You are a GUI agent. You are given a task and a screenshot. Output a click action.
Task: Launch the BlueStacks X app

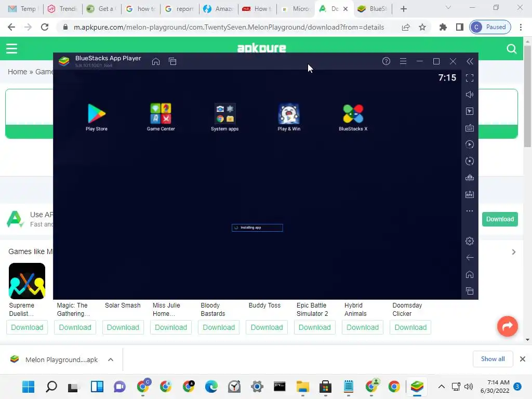[353, 117]
